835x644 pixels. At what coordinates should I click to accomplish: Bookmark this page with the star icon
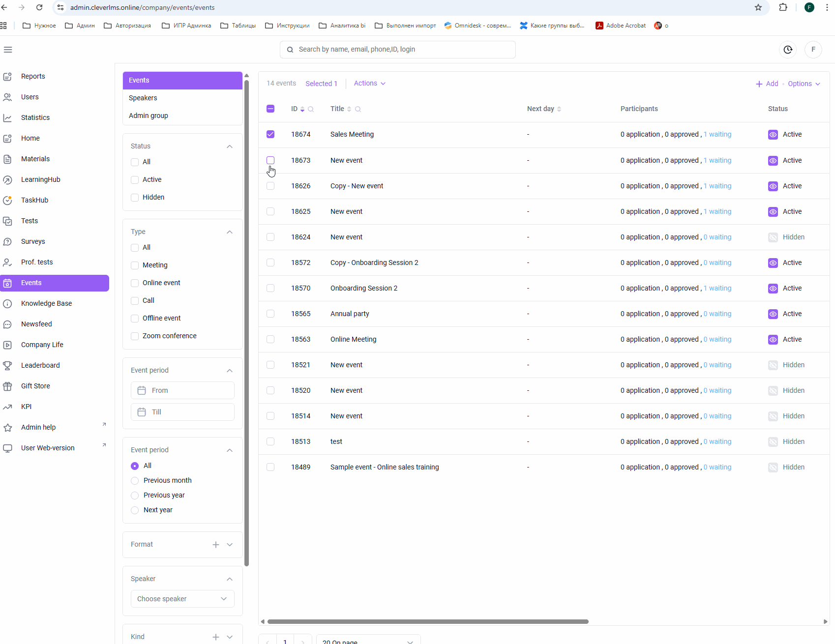pos(758,7)
